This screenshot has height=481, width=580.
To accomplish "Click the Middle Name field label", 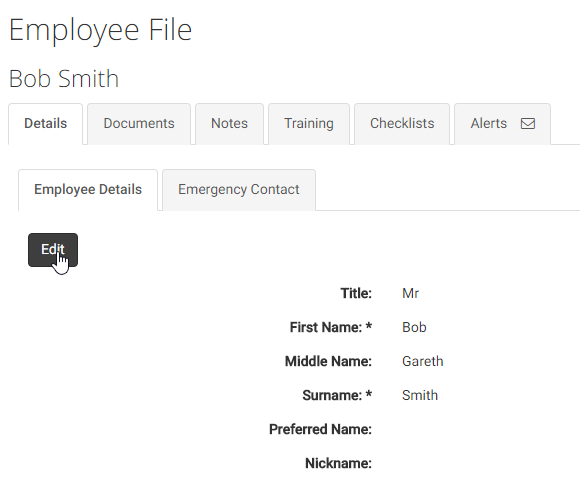I will tap(328, 361).
